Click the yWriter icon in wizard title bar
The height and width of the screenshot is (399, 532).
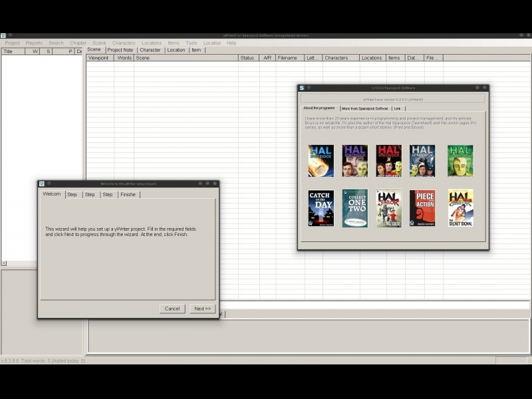click(42, 184)
